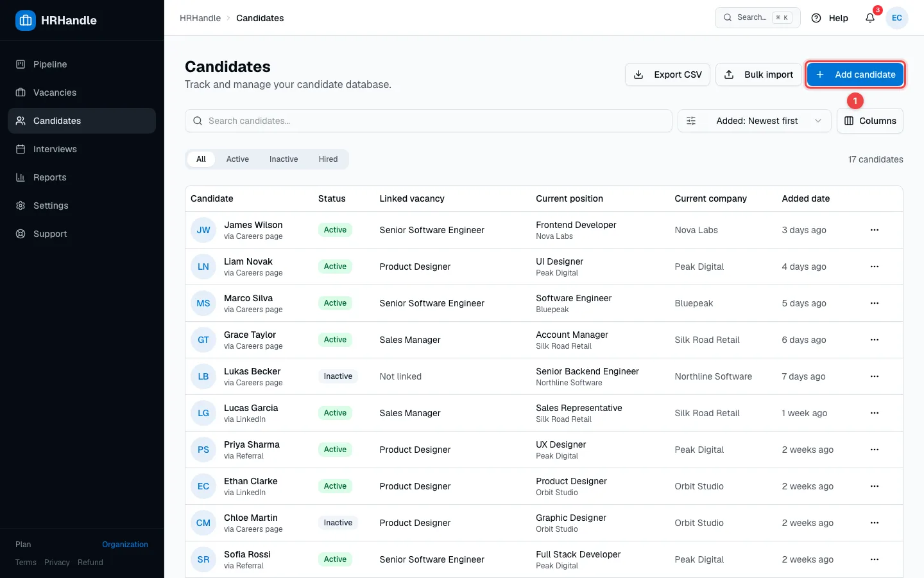Click the SR avatar of Sofia Rossi
The image size is (924, 578).
click(x=203, y=559)
